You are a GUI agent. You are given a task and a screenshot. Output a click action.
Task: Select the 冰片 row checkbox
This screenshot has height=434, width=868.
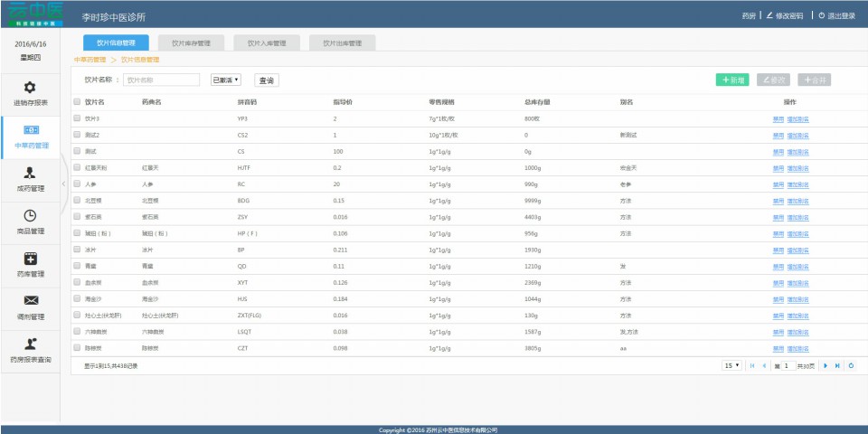[x=77, y=250]
